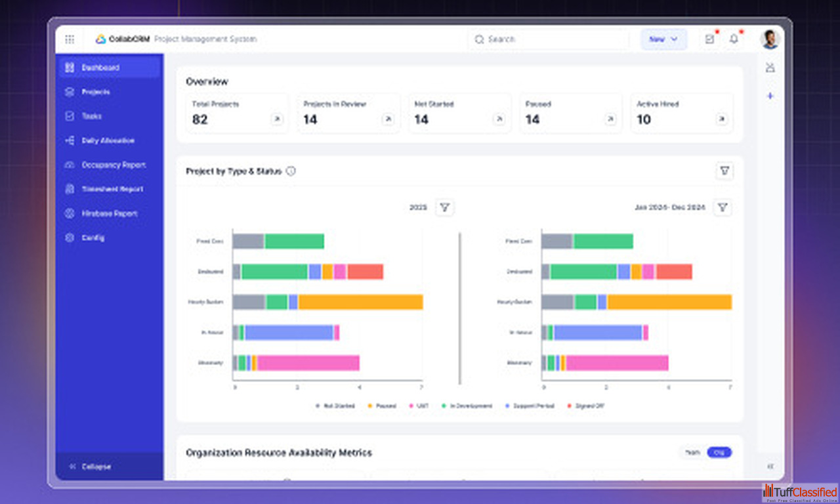Click the plus icon in the right rail

[x=770, y=96]
